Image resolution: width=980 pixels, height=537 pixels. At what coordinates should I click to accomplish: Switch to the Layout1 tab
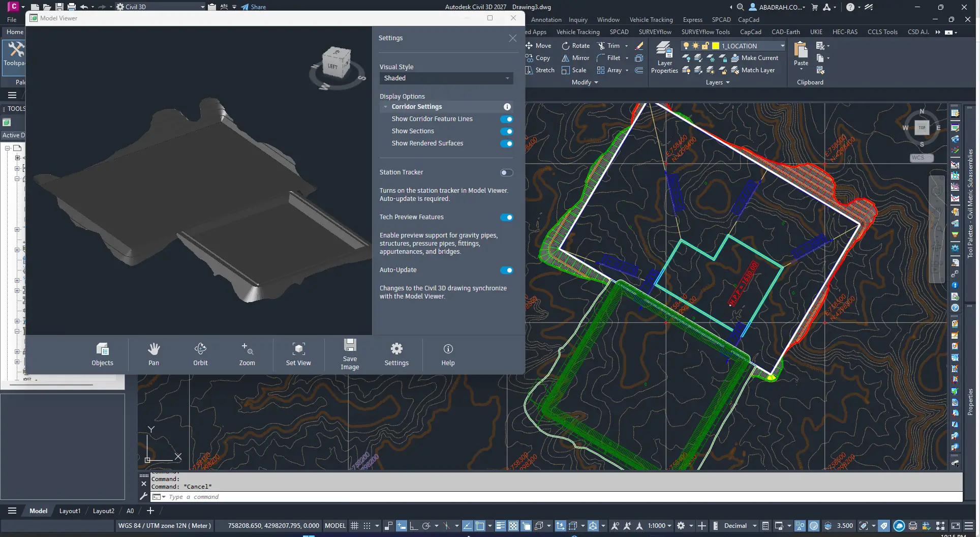[70, 511]
